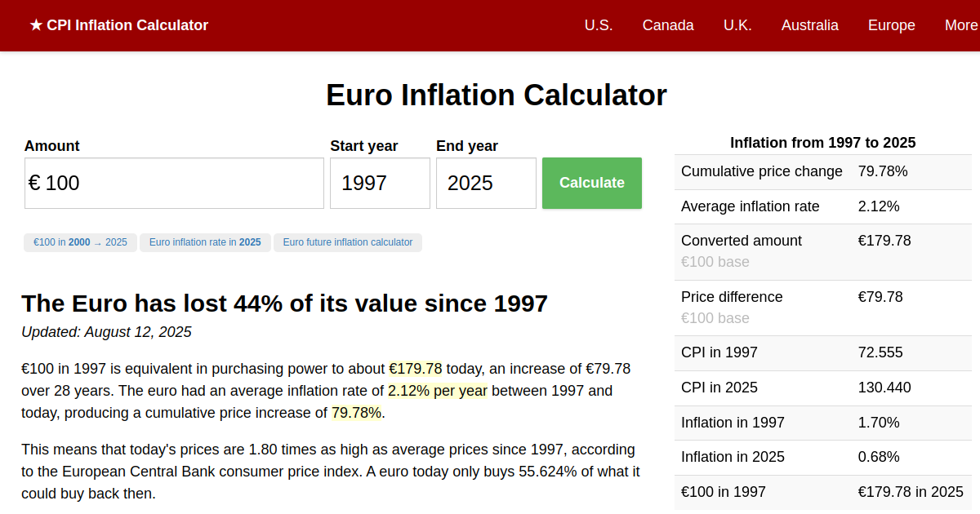Follow the Euro inflation rate in 2025 link

point(205,242)
